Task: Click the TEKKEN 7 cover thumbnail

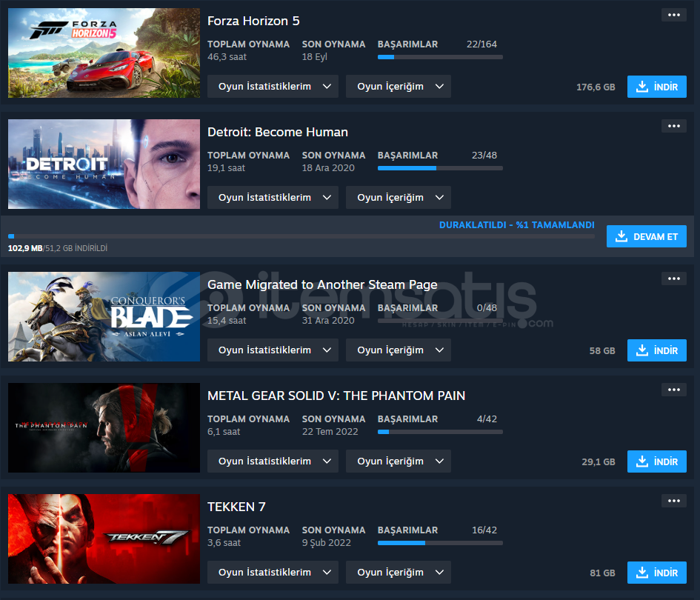Action: (104, 539)
